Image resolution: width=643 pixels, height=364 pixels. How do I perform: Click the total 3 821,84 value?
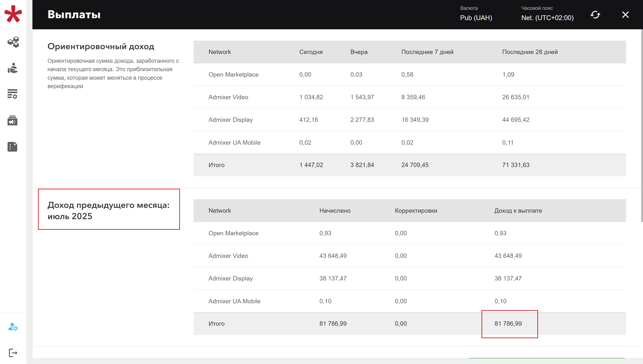tap(362, 165)
